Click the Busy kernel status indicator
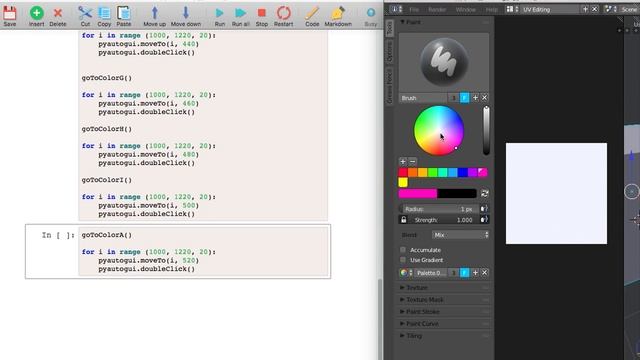This screenshot has width=640, height=360. [371, 13]
